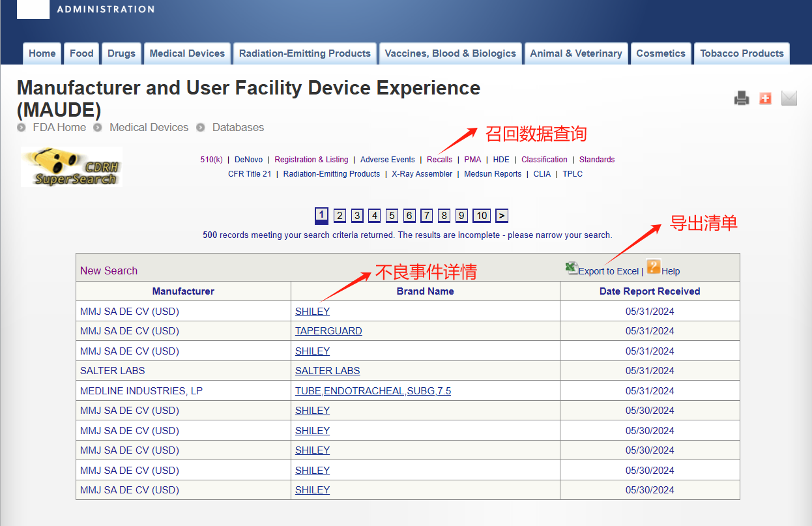The width and height of the screenshot is (812, 526).
Task: Open the TPLC link
Action: [x=573, y=174]
